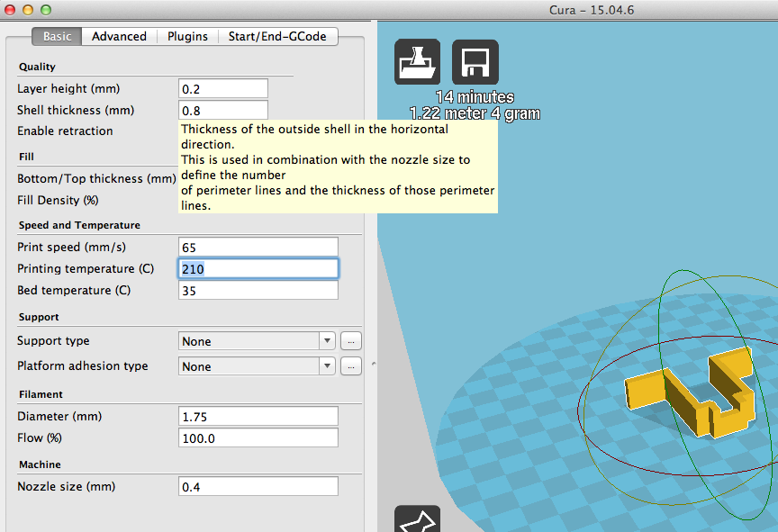Open Support type extra settings button
The image size is (778, 532).
[351, 341]
